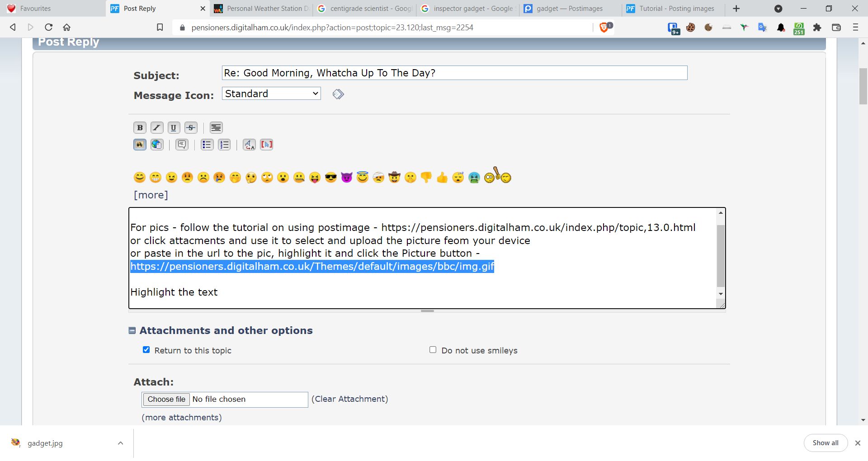Viewport: 868px width, 461px height.
Task: Insert an ordered numbered list
Action: [x=224, y=145]
